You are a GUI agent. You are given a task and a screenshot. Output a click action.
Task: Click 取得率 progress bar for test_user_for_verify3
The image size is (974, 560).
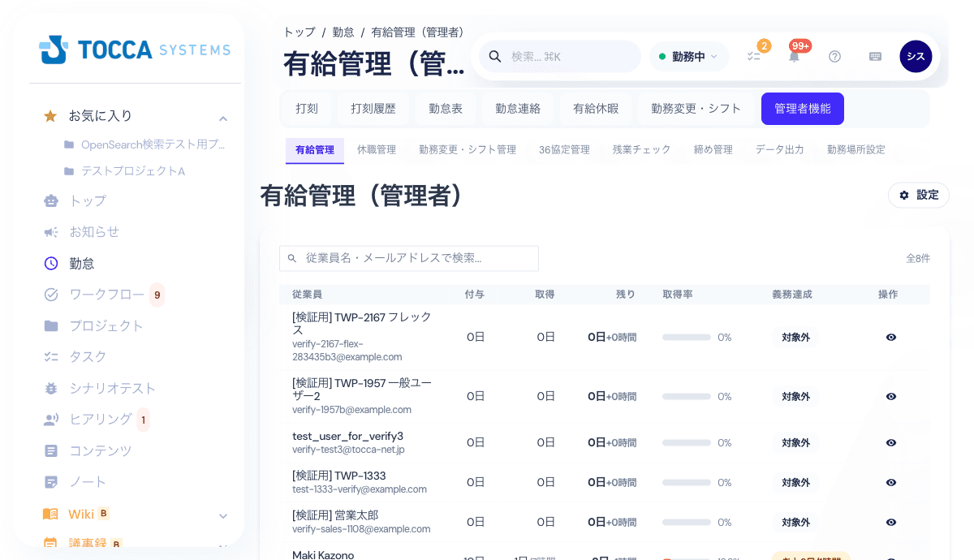[x=687, y=443]
